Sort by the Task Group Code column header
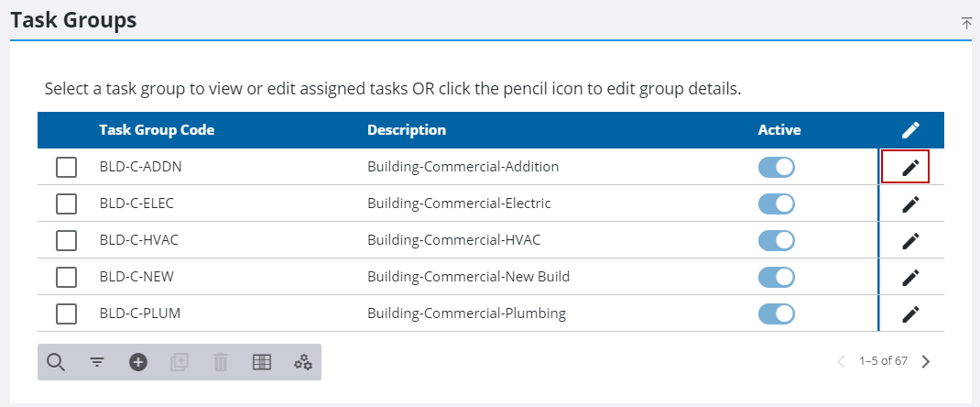Screen dimensions: 980x407 (157, 130)
